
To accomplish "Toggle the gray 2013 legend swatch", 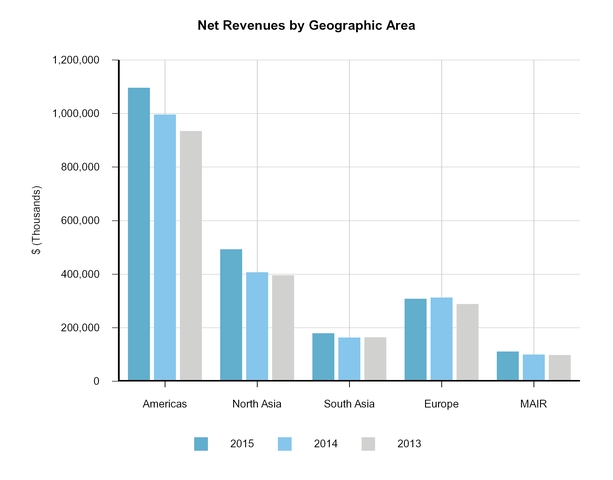I will click(x=368, y=443).
